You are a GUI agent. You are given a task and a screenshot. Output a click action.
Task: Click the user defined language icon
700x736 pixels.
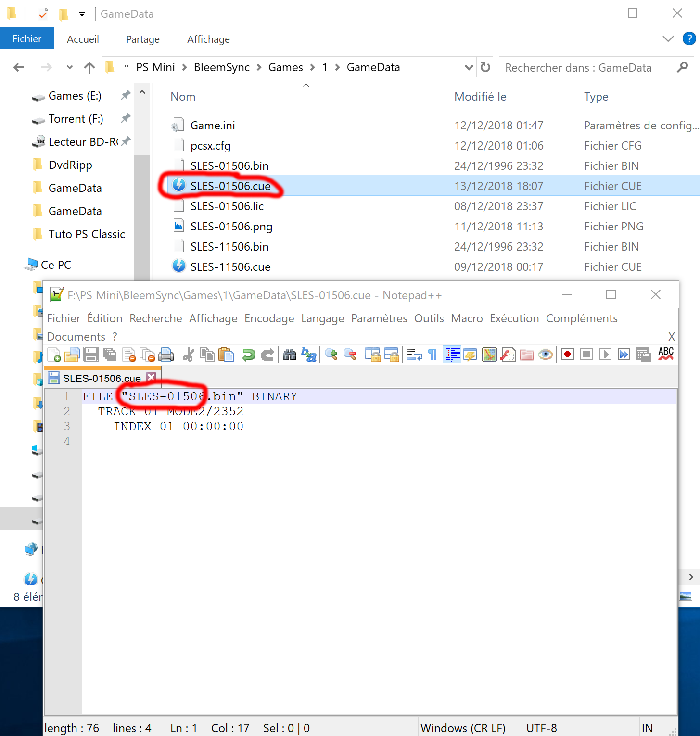point(470,355)
